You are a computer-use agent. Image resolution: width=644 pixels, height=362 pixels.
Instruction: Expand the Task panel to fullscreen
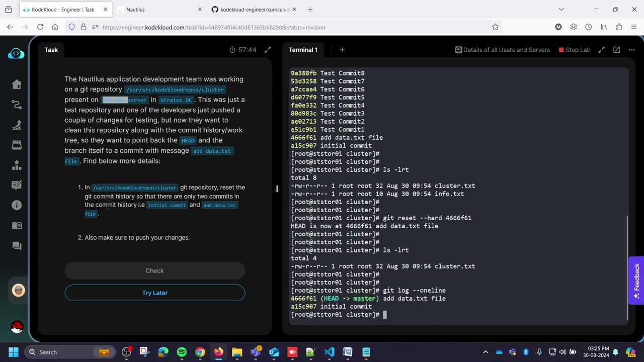268,50
